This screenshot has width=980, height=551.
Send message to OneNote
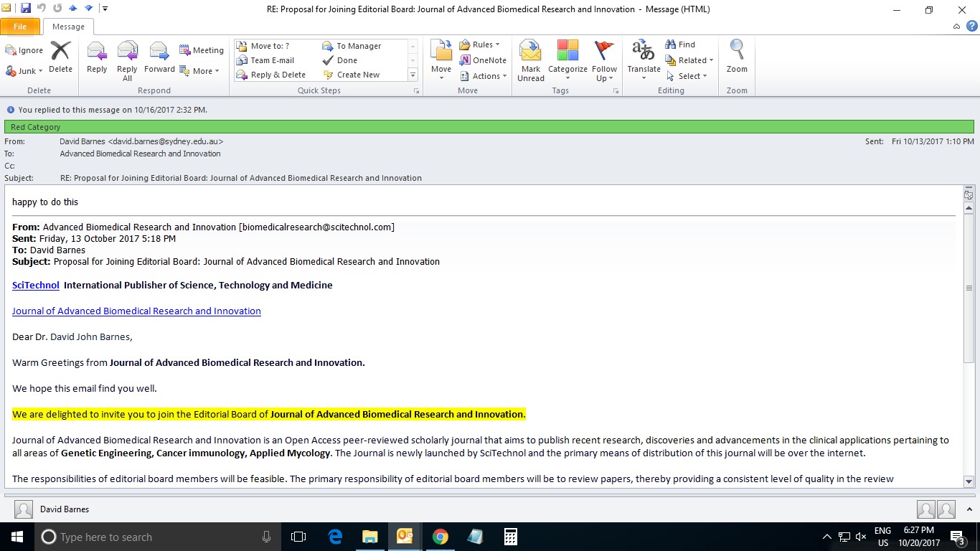[x=483, y=60]
